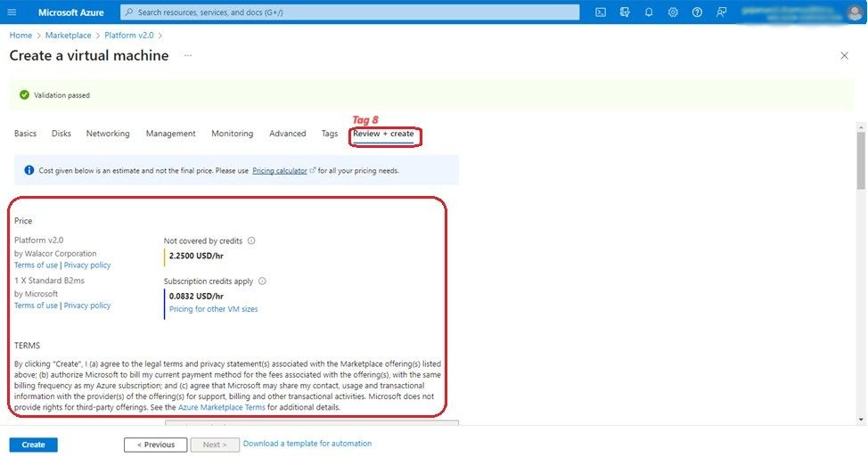Viewport: 868px width, 465px height.
Task: Click the 1 X Standard B2ms text
Action: pos(49,281)
